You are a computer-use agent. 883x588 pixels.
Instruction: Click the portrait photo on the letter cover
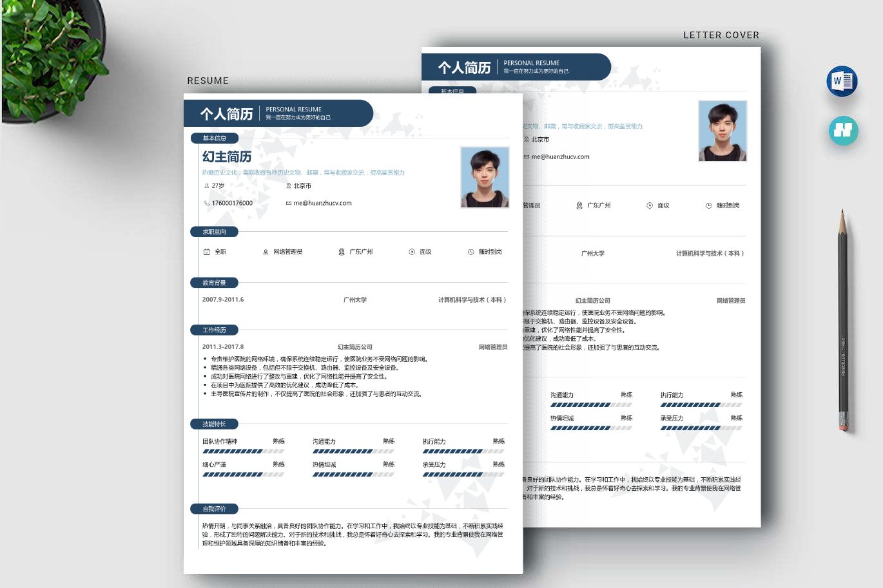[723, 131]
